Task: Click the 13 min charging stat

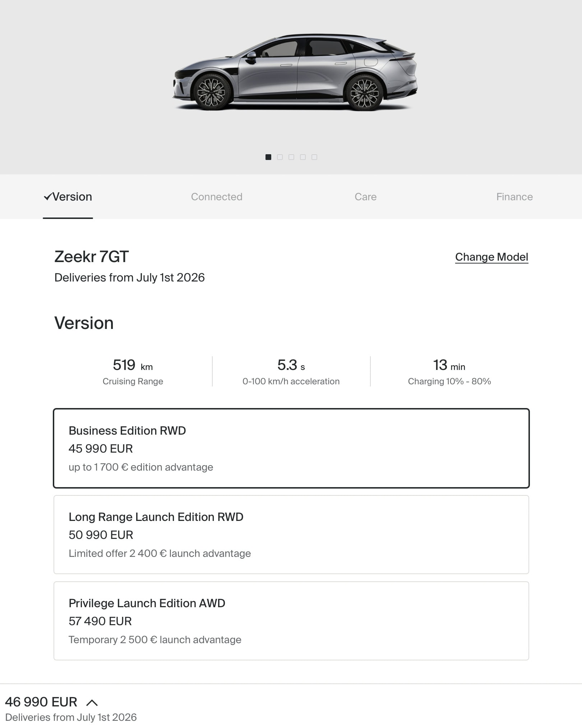Action: 449,371
